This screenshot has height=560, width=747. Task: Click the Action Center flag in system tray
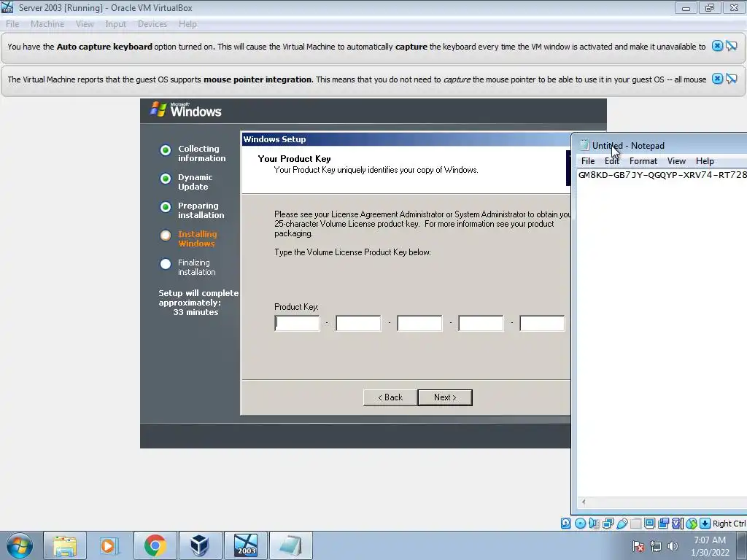pyautogui.click(x=638, y=546)
